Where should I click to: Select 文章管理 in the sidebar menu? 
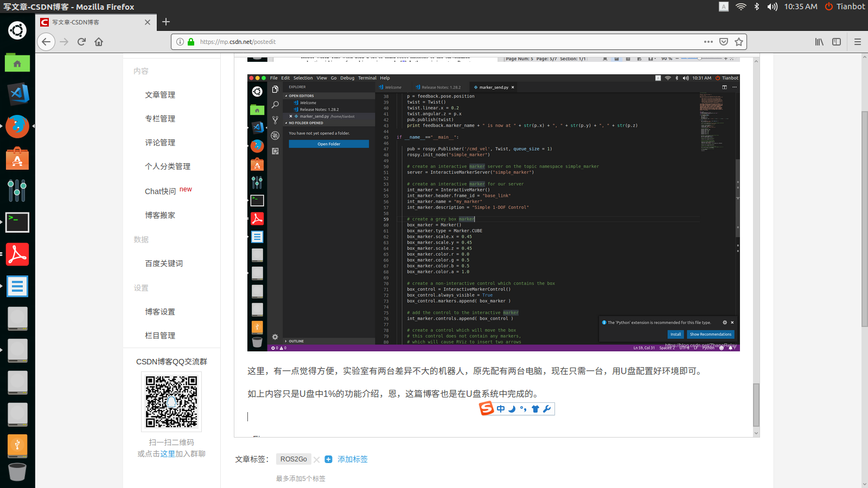point(159,94)
